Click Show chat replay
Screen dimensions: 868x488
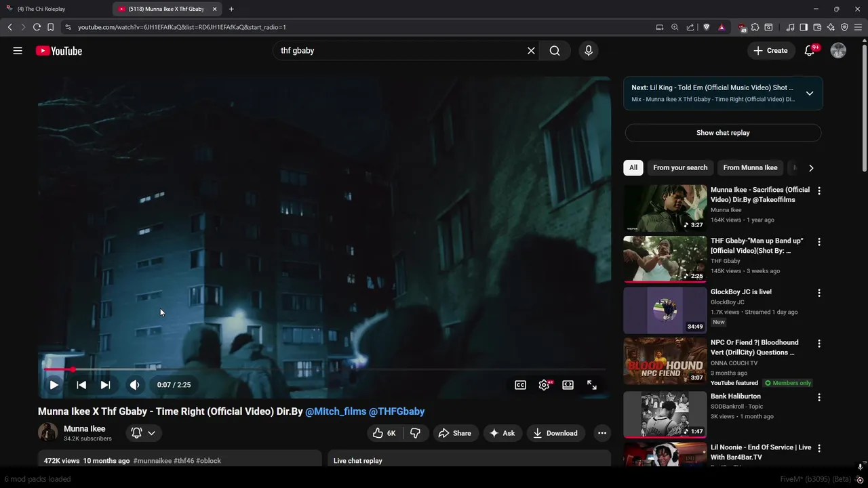(x=723, y=133)
